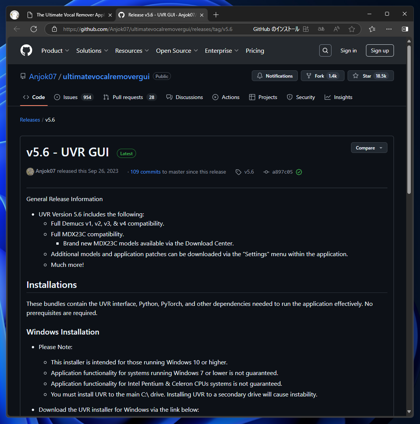Screen dimensions: 420x424
Task: Click the a897c05 commit hash
Action: click(282, 172)
